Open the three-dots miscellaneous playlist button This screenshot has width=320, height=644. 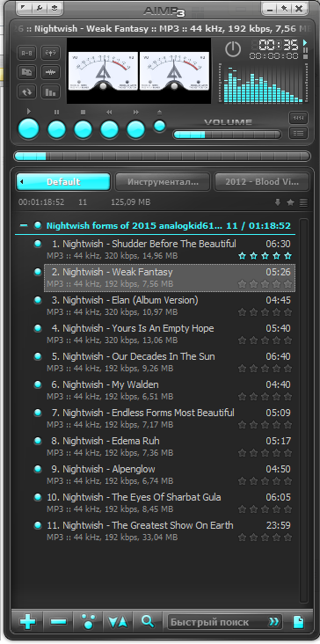pyautogui.click(x=88, y=622)
